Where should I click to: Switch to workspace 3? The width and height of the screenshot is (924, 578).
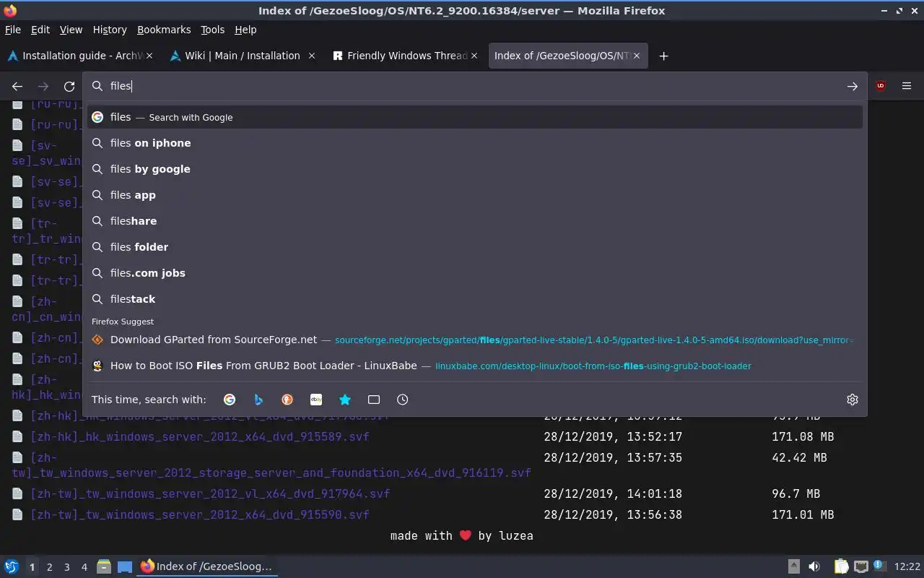pos(66,567)
